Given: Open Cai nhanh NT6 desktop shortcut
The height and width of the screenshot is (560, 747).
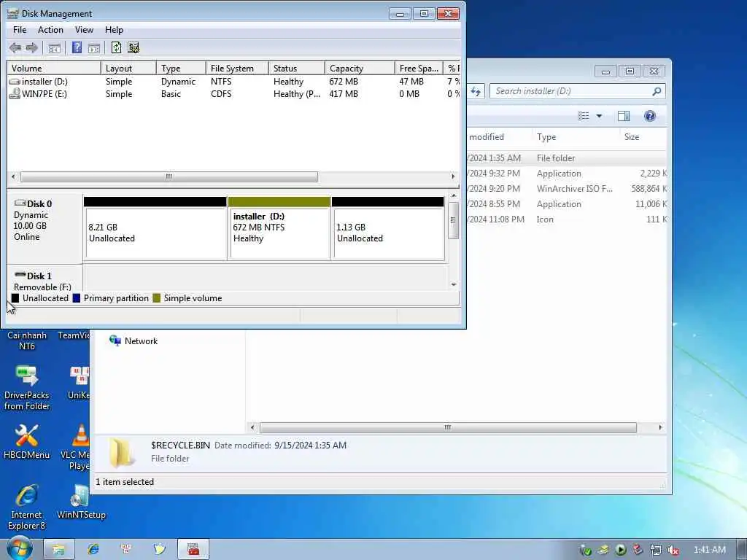Looking at the screenshot, I should pyautogui.click(x=27, y=340).
